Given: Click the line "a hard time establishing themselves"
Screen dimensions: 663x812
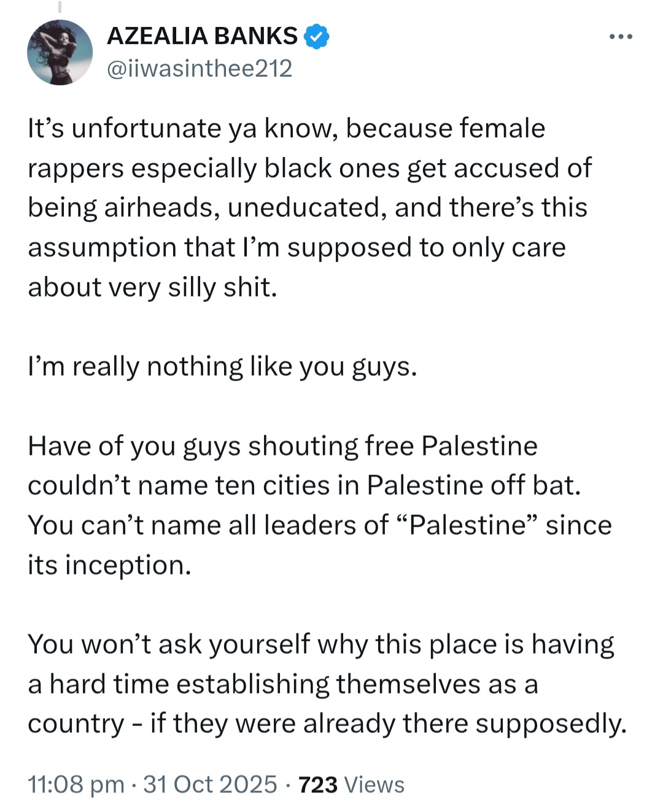Looking at the screenshot, I should (x=283, y=684).
